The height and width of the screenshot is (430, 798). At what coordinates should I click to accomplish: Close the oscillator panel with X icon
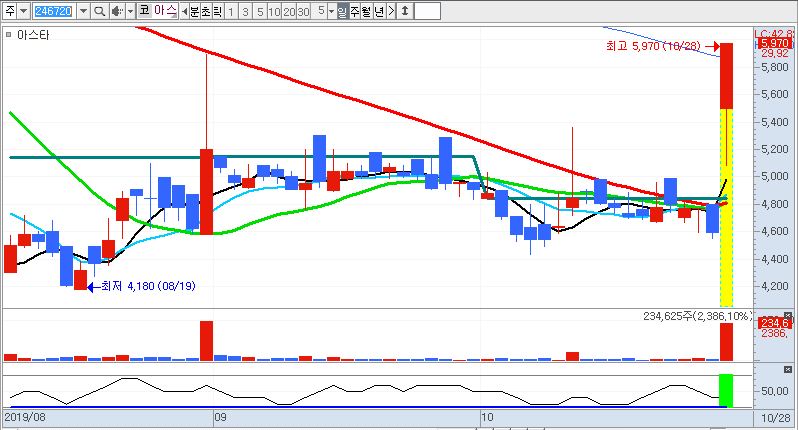click(x=788, y=369)
